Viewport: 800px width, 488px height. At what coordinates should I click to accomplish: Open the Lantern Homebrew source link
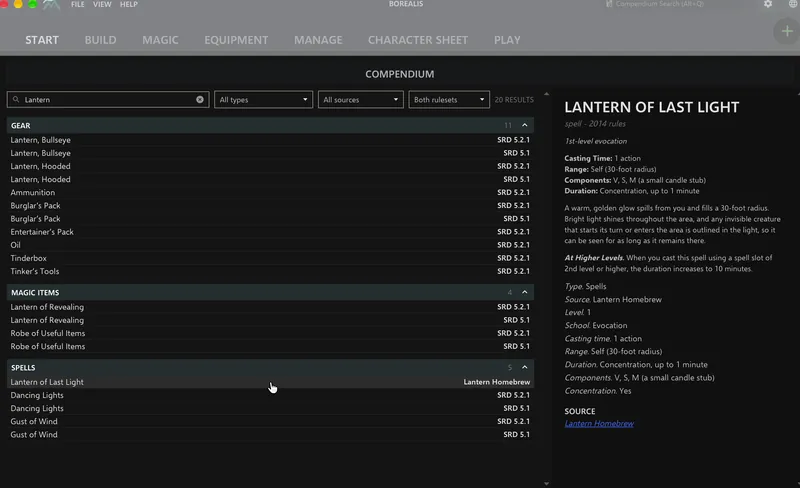599,424
